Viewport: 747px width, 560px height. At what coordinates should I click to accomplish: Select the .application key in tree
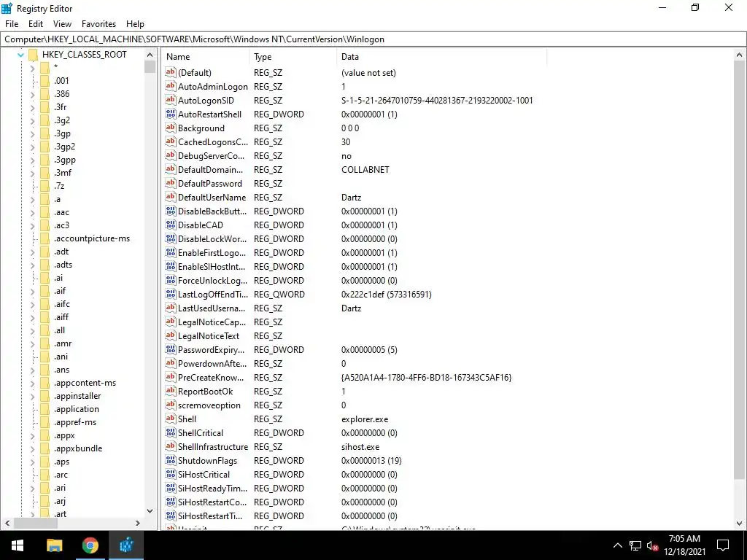pyautogui.click(x=76, y=409)
